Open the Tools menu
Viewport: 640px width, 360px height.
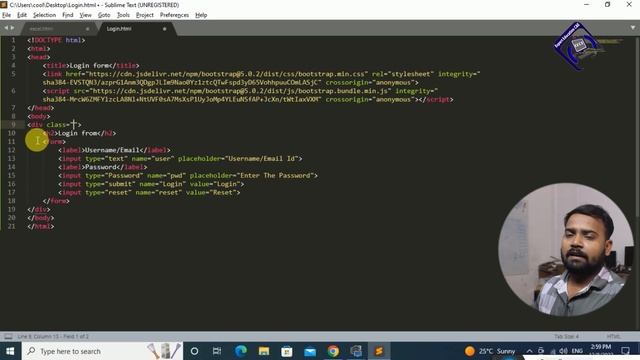point(123,15)
